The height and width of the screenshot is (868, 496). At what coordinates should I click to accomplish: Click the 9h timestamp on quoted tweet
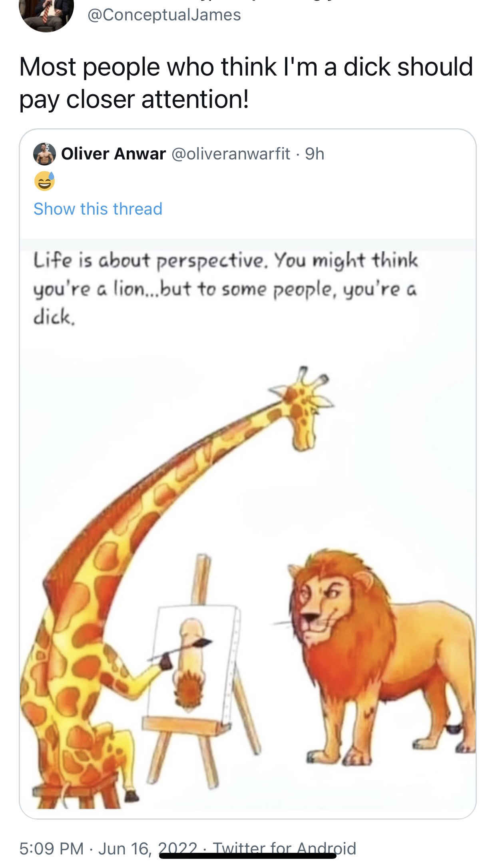pos(315,154)
